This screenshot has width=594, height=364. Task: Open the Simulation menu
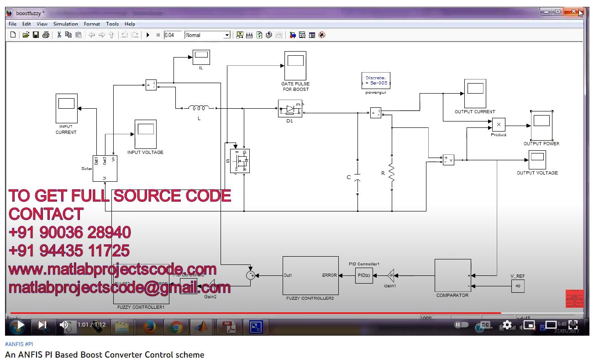click(x=65, y=24)
